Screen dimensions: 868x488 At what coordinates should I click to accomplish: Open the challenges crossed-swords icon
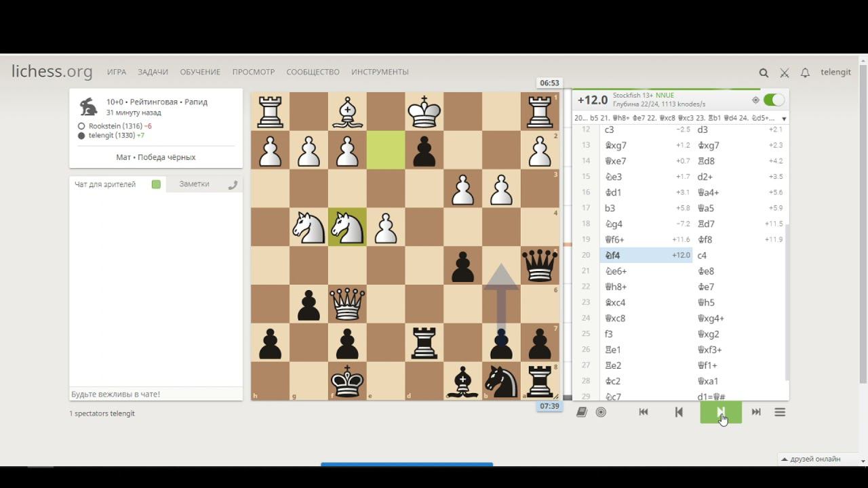(x=785, y=73)
